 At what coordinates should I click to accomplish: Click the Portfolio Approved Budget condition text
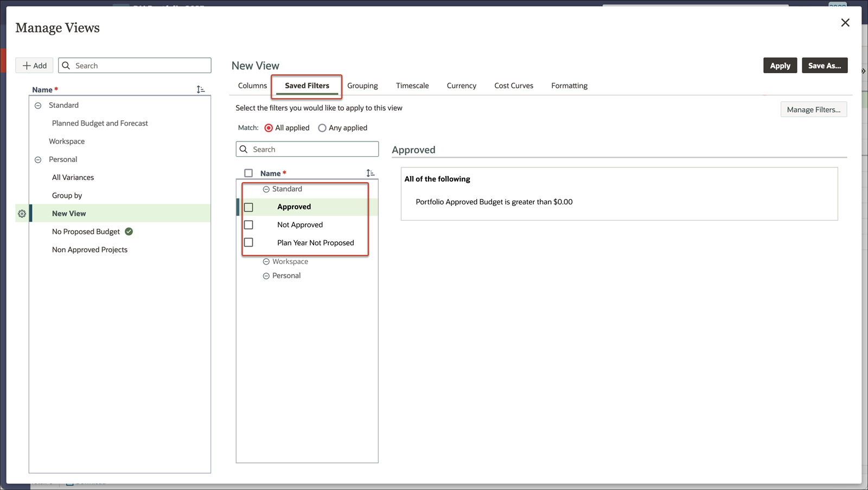tap(494, 202)
